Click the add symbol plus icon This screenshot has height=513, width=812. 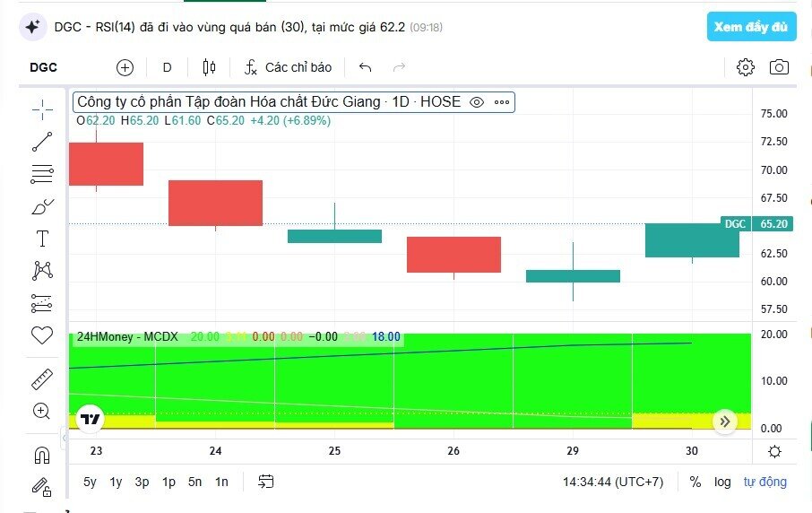125,67
